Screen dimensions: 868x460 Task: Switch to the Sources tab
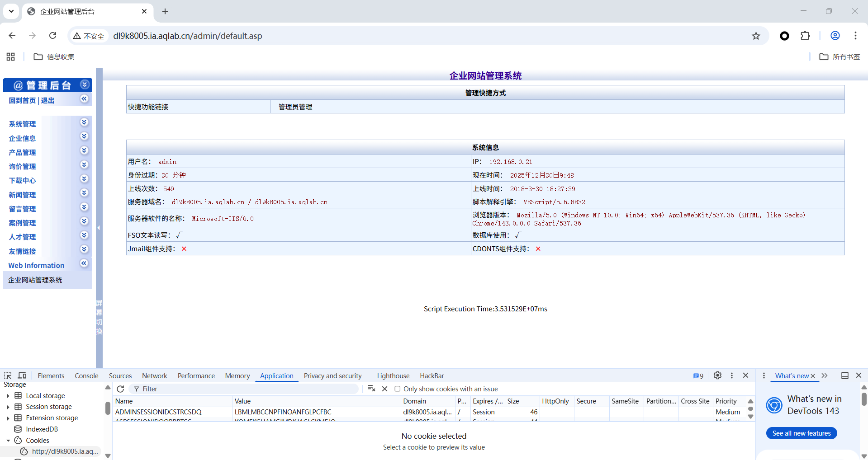tap(120, 376)
